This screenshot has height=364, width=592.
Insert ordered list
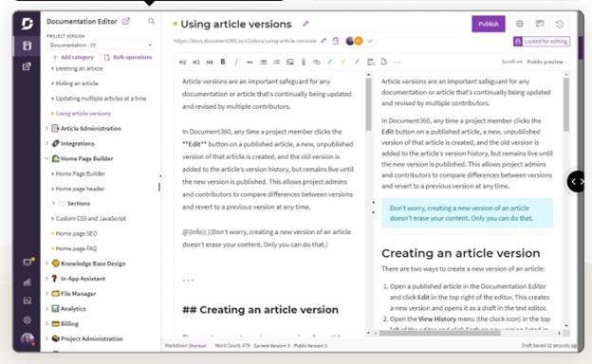[276, 62]
